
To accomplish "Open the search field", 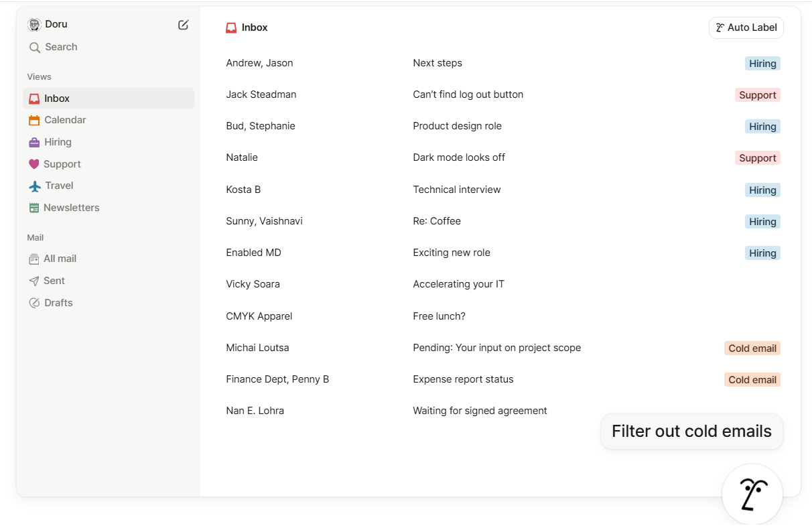I will [61, 47].
